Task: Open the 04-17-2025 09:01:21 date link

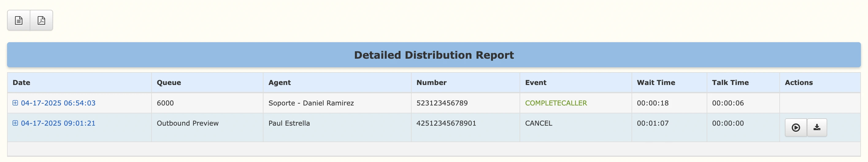Action: click(58, 123)
